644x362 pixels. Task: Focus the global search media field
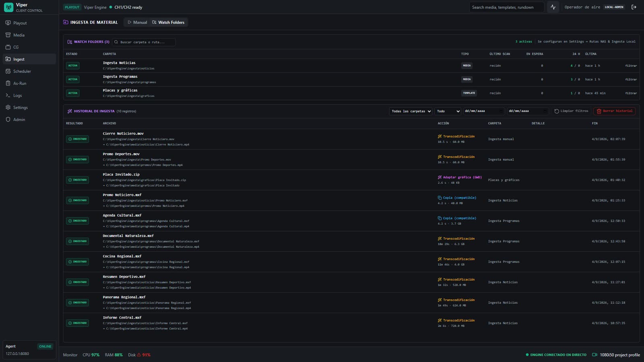coord(506,7)
